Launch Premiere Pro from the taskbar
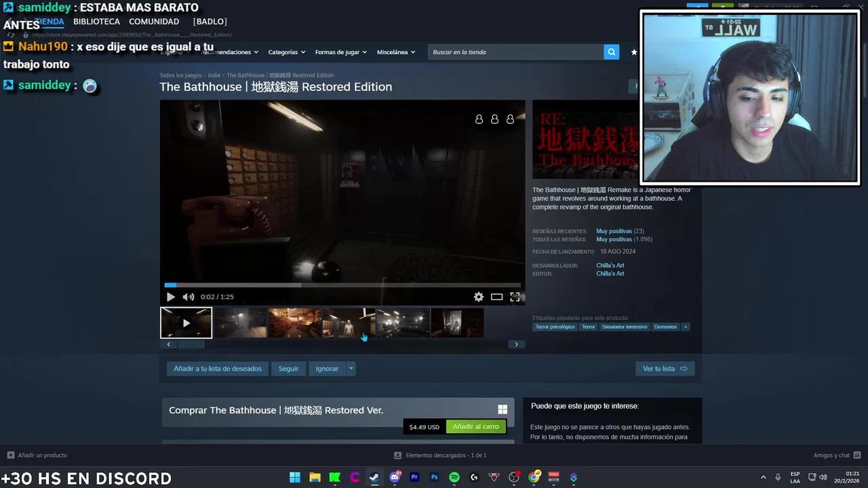Screen dimensions: 868x488 [x=414, y=477]
